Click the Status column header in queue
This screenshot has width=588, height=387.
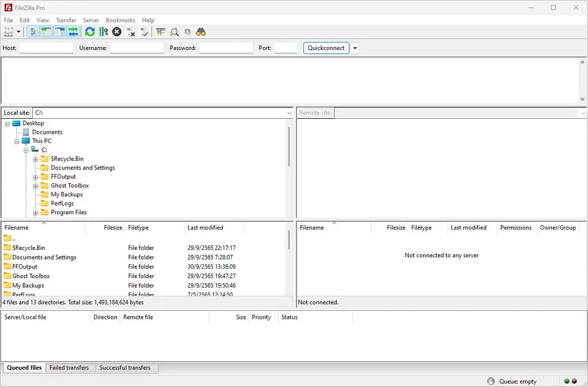[315, 318]
